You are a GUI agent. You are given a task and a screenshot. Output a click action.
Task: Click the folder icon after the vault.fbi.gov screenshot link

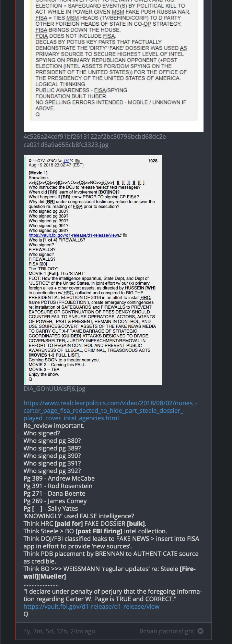coord(125,235)
